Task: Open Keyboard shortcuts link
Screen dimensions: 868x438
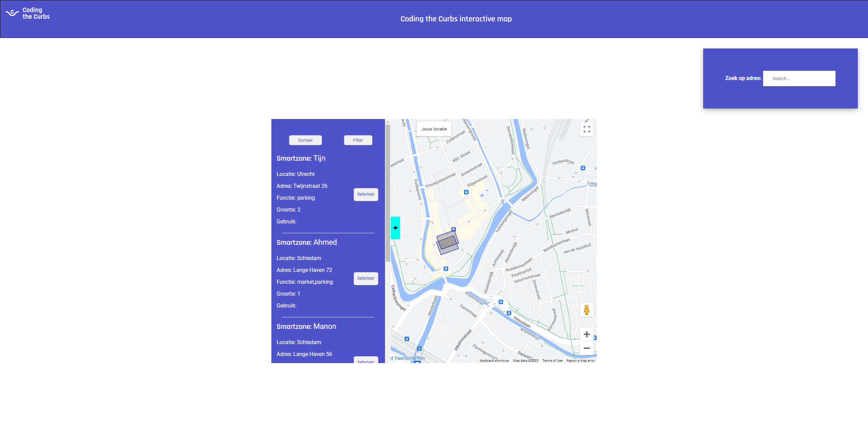Action: (x=494, y=361)
